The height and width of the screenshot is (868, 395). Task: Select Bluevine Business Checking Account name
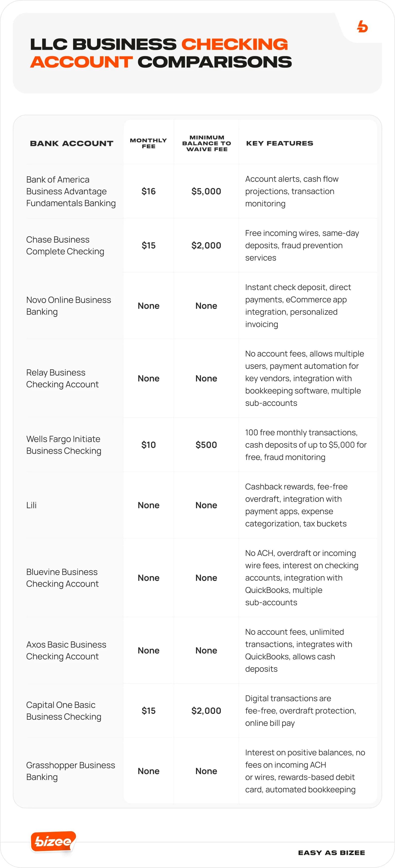(x=62, y=578)
